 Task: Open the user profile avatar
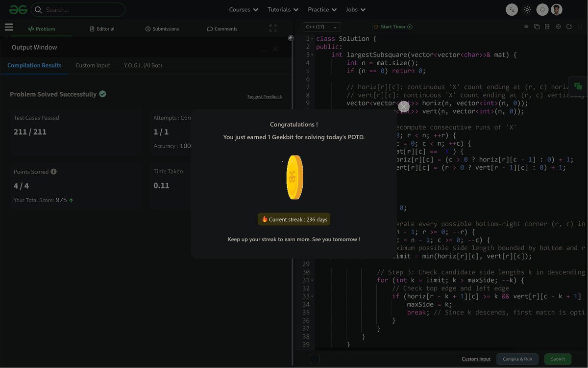coord(557,9)
